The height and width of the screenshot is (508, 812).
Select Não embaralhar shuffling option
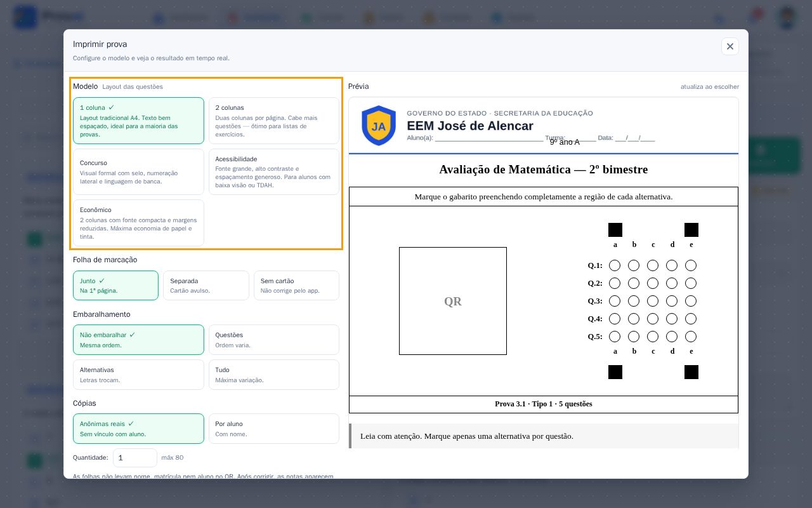pyautogui.click(x=138, y=340)
